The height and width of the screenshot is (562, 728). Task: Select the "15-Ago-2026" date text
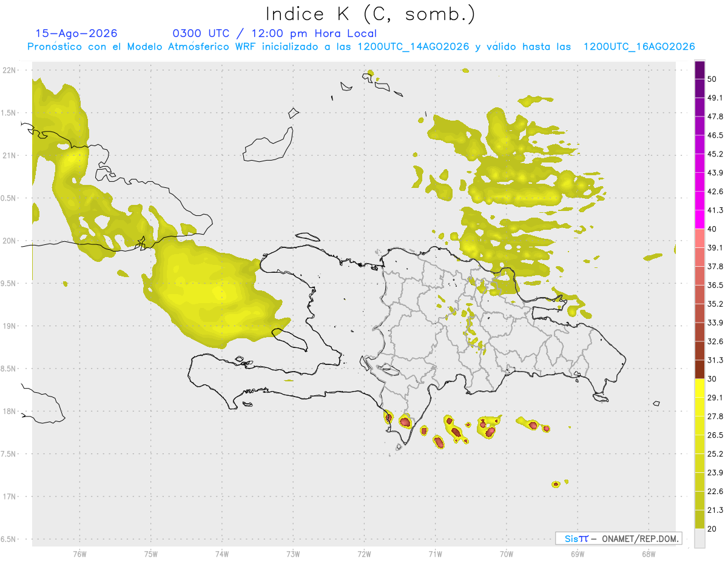pyautogui.click(x=76, y=33)
